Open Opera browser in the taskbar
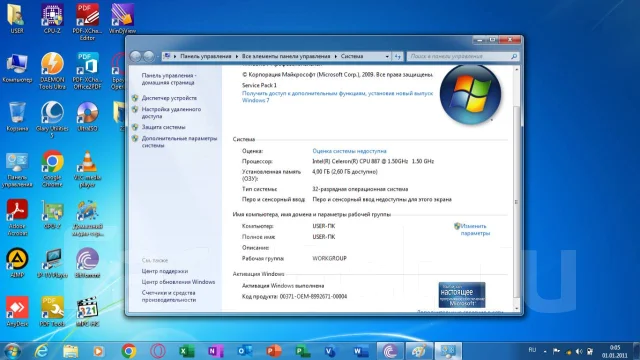Screen dimensions: 640x360 158,351
